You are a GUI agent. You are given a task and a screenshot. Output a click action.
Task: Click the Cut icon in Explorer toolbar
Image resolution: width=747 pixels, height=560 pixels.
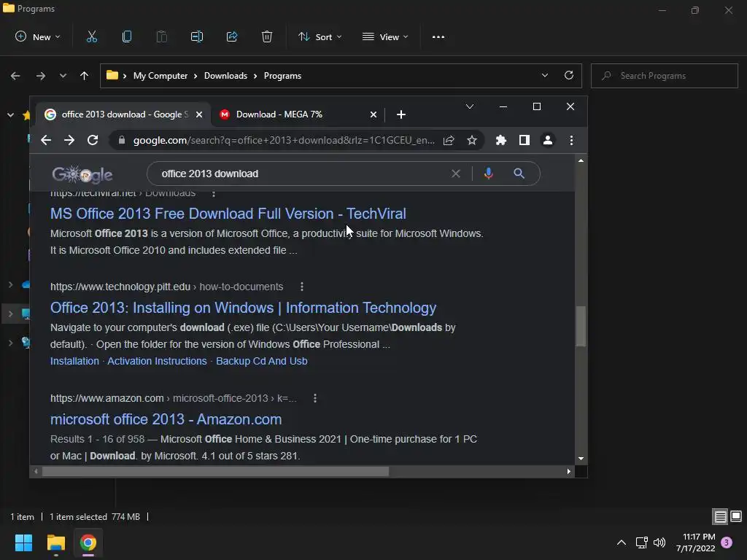click(x=91, y=36)
